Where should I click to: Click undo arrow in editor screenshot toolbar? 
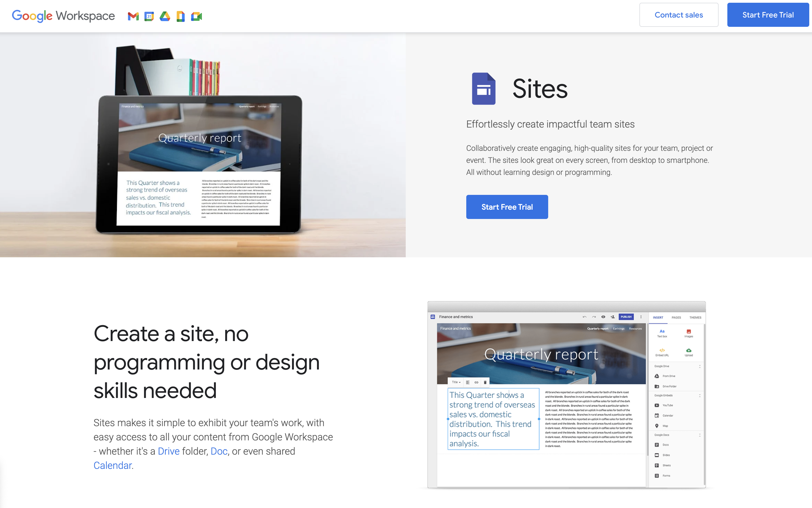tap(584, 317)
